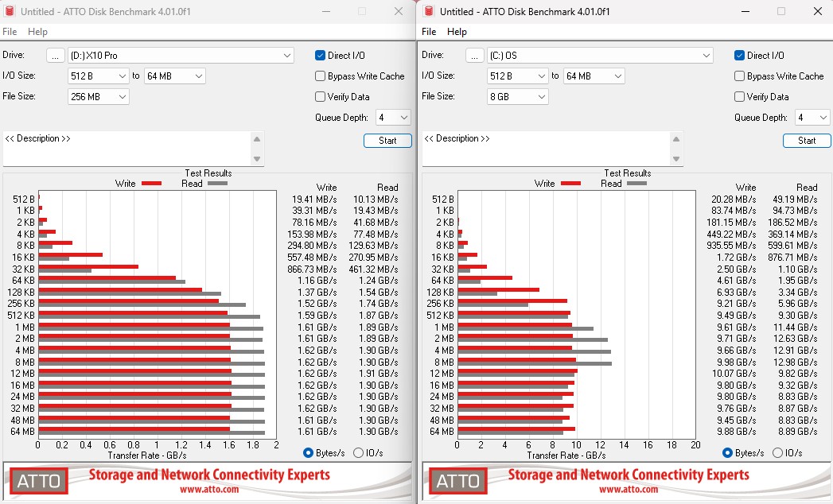Click red Write legend swatch, right window

(x=570, y=183)
